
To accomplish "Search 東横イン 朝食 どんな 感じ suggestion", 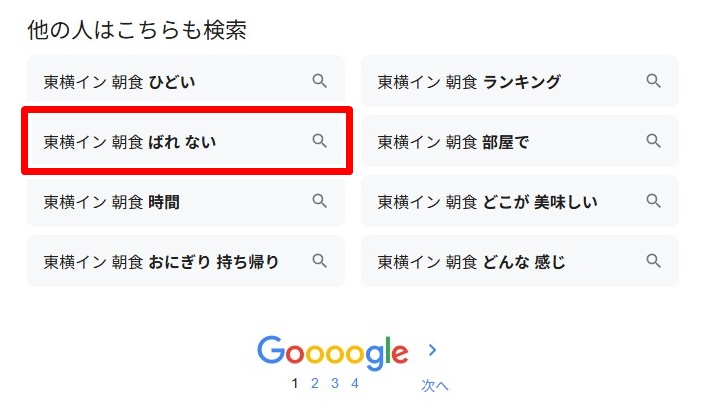I will (471, 262).
